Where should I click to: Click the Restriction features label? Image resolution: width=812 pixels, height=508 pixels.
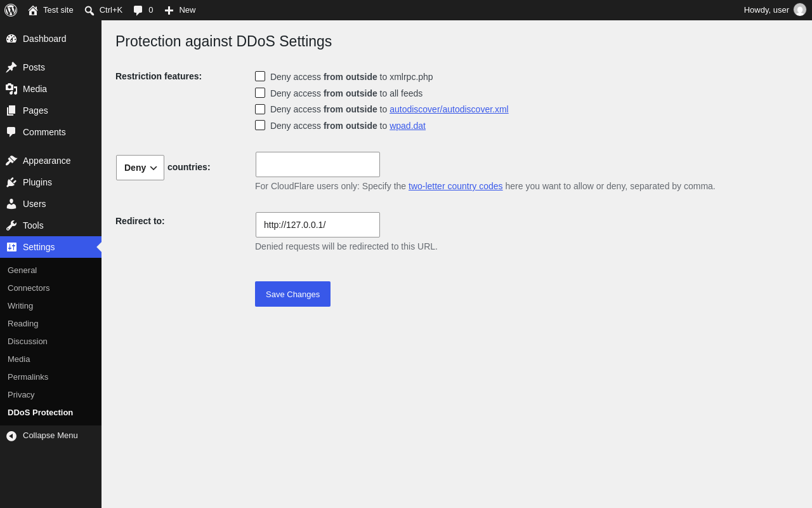pos(159,76)
